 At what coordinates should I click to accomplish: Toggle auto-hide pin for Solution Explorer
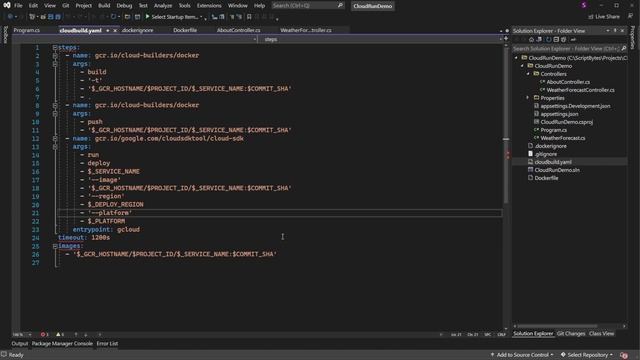pos(615,31)
